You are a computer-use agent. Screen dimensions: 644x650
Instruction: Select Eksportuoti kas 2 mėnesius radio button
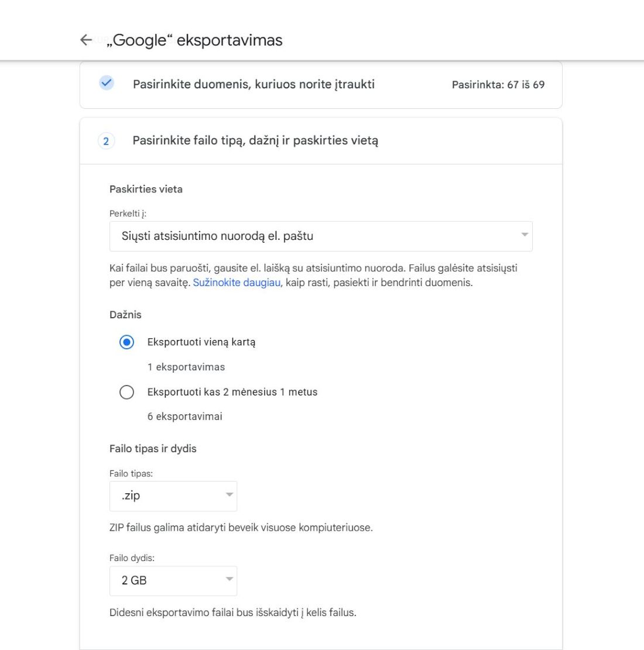click(126, 392)
